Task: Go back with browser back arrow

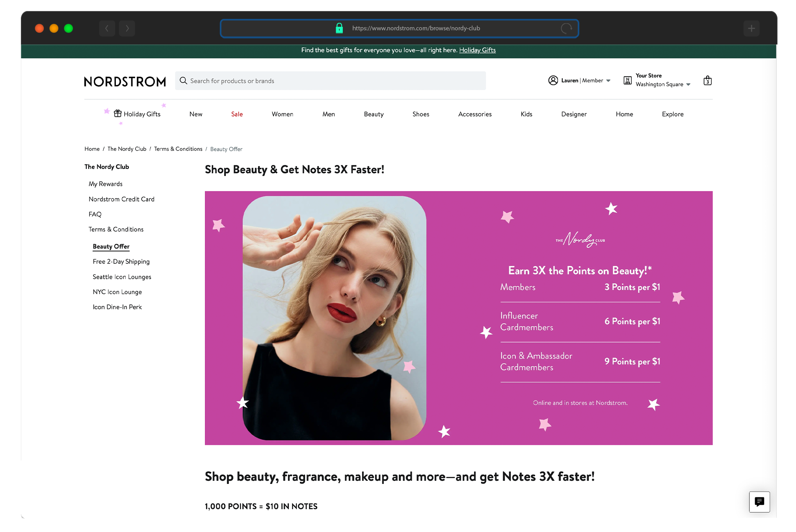Action: click(x=107, y=28)
